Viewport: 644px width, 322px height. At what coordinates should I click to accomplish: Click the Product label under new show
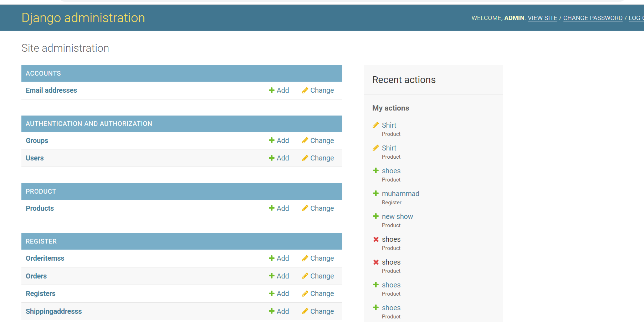391,225
